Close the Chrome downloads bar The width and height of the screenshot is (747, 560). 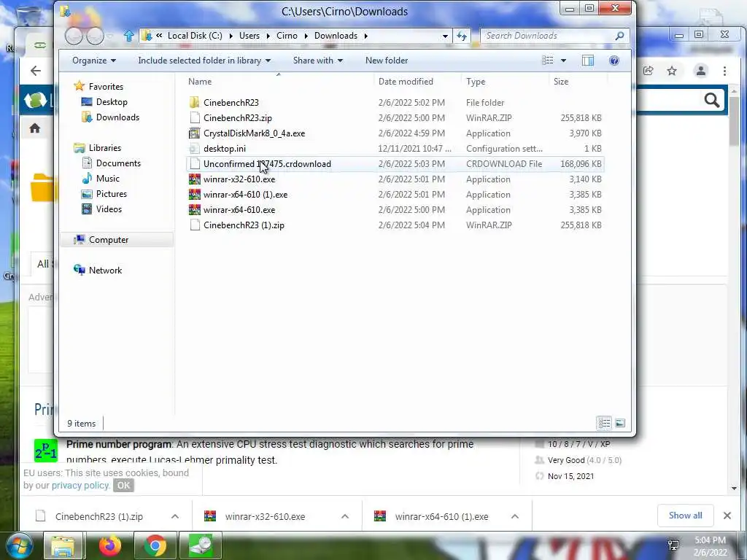click(x=727, y=516)
